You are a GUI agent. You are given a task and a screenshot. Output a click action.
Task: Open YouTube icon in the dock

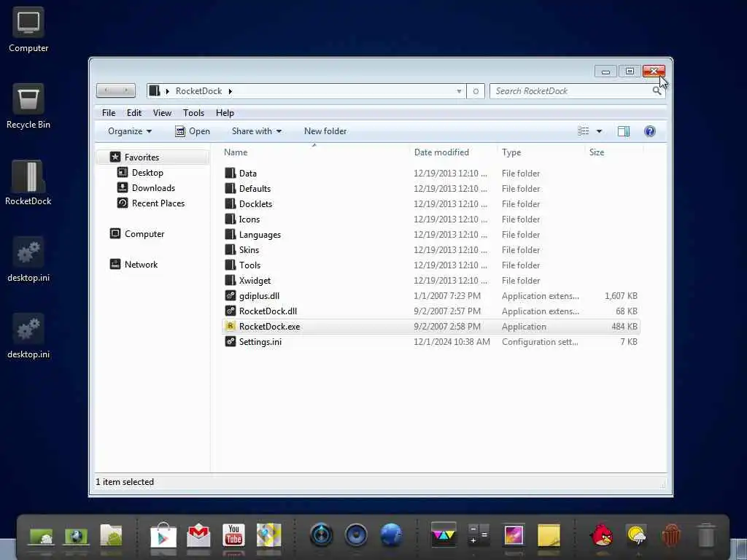233,534
